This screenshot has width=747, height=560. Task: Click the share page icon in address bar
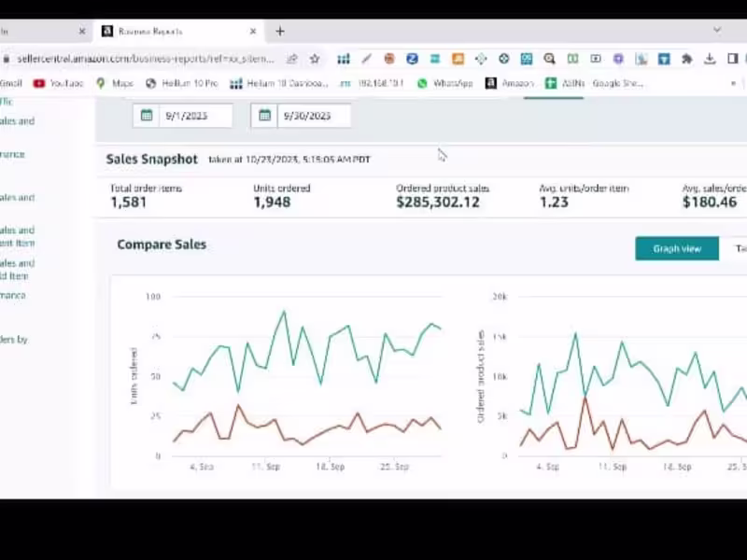coord(291,59)
